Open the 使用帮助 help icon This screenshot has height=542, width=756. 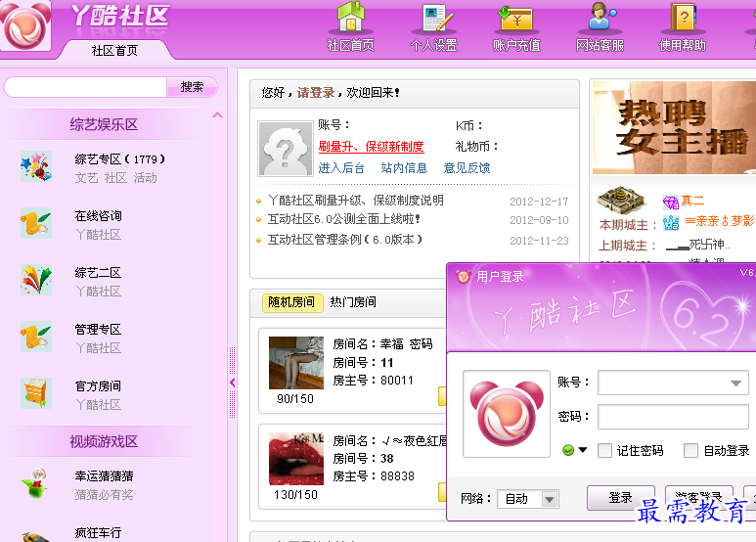(683, 18)
